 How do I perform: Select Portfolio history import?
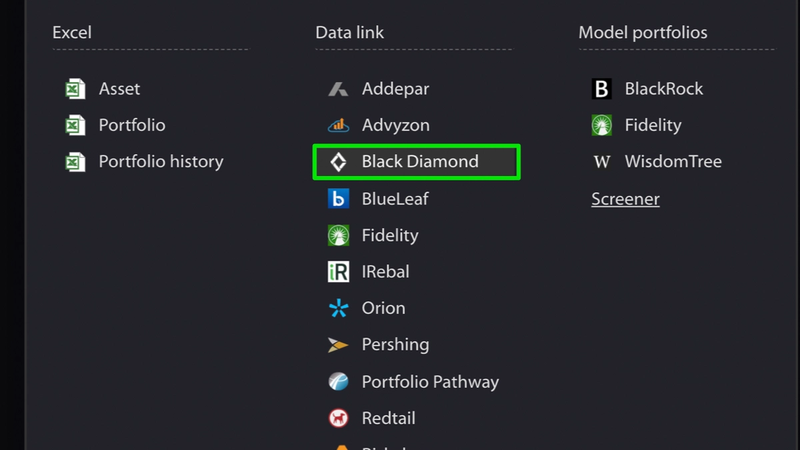click(x=161, y=162)
